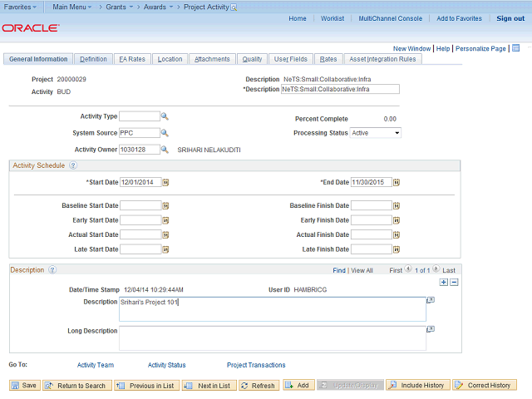Open the Activity Owner lookup icon
Image resolution: width=532 pixels, height=399 pixels.
tap(165, 150)
